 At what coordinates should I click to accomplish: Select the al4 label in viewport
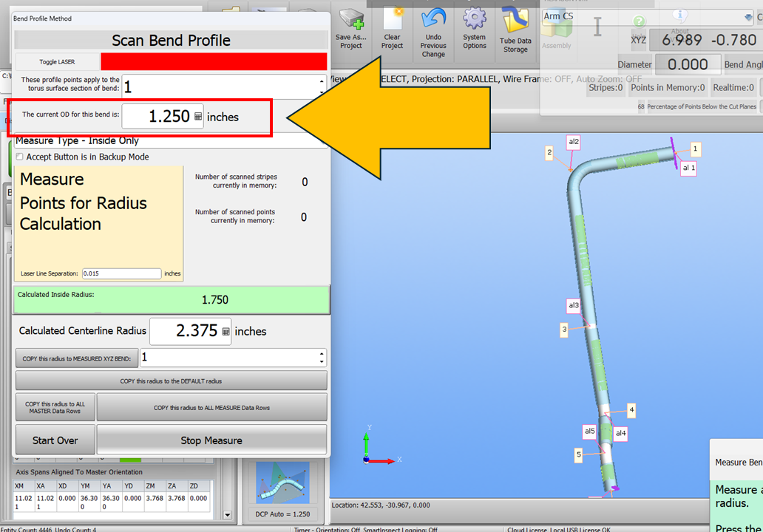pos(620,433)
